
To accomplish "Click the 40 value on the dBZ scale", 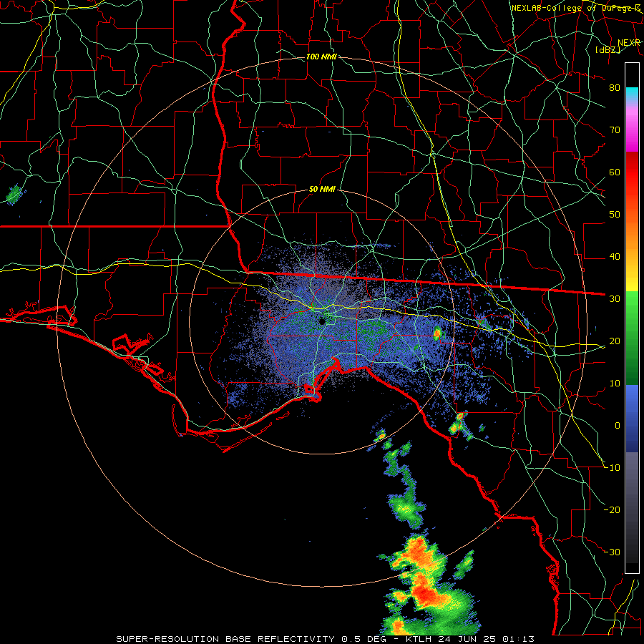I will click(615, 257).
